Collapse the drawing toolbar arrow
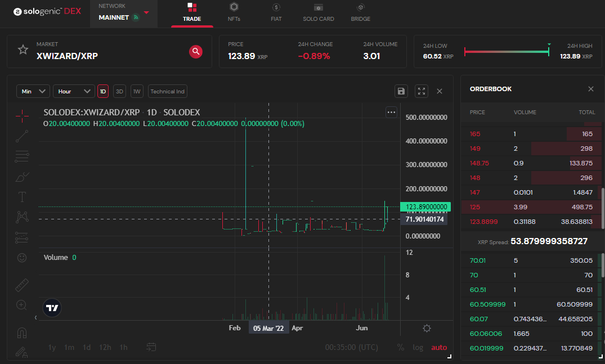Screen dimensions: 605x364 35,318
